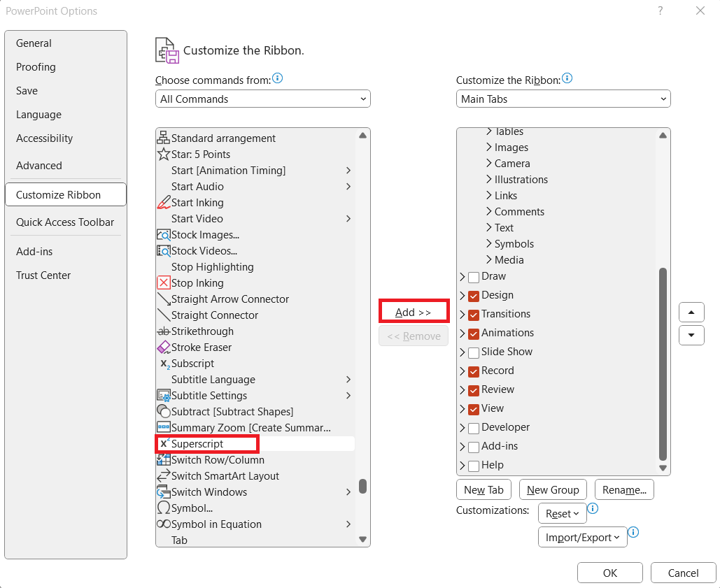Open the Reset dropdown button
The image size is (720, 588).
562,513
